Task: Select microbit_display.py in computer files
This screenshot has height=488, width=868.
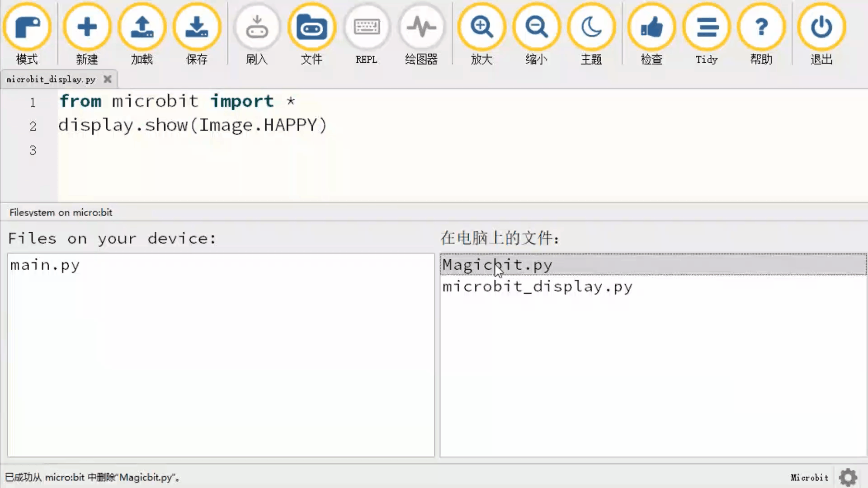Action: pos(653,286)
